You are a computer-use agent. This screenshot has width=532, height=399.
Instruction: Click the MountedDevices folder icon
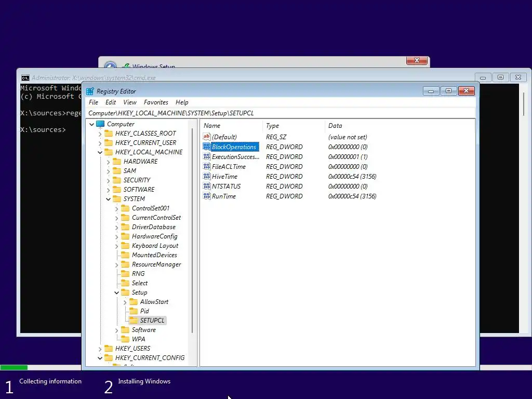coord(125,255)
